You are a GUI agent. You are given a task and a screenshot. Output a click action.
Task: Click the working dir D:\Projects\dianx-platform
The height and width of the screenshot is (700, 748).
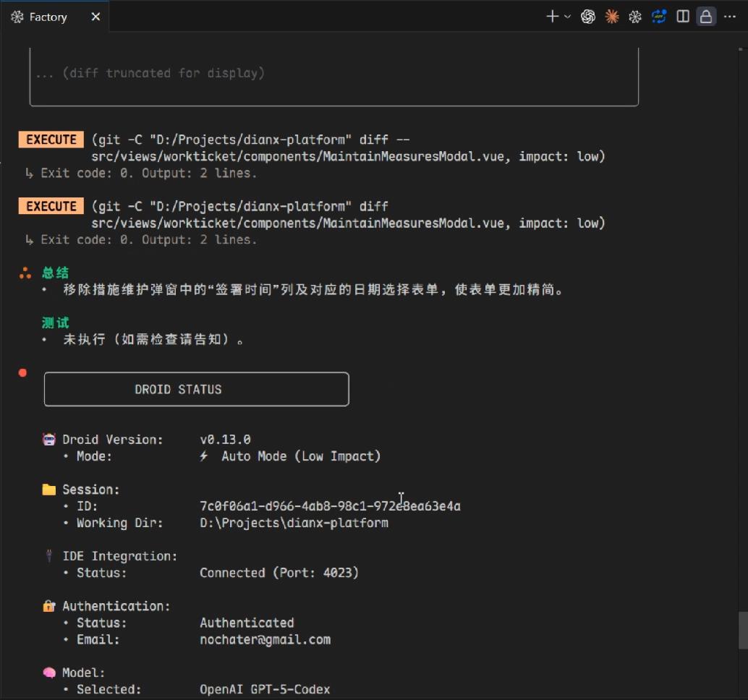pyautogui.click(x=294, y=523)
